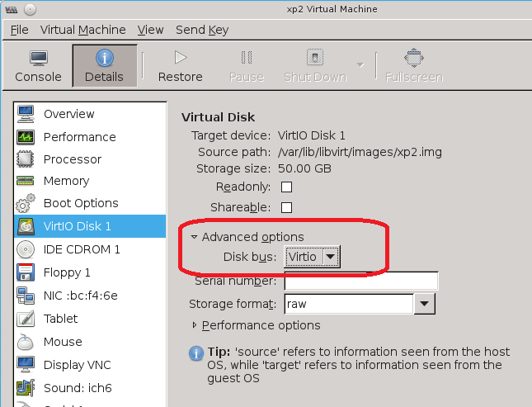532x407 pixels.
Task: Collapse the Advanced options section
Action: (x=195, y=237)
